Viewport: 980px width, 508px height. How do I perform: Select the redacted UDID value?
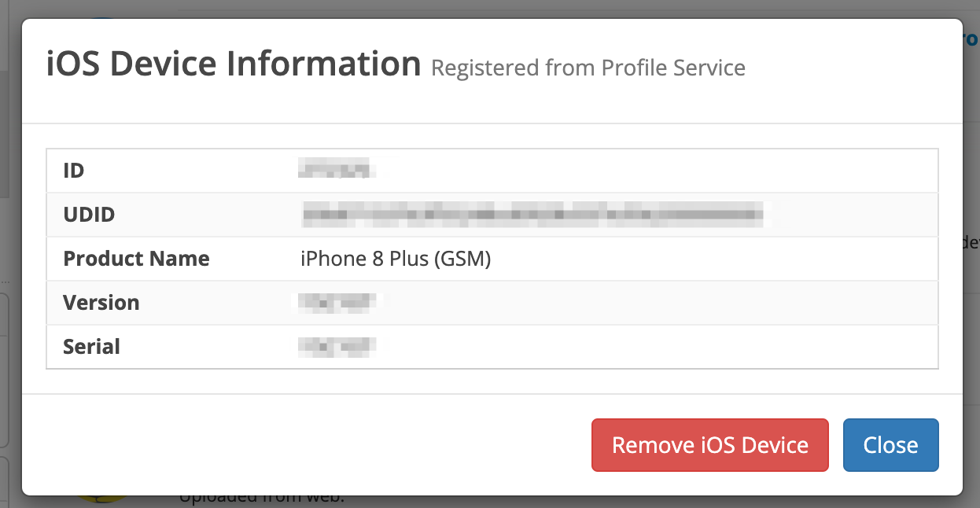click(x=531, y=214)
